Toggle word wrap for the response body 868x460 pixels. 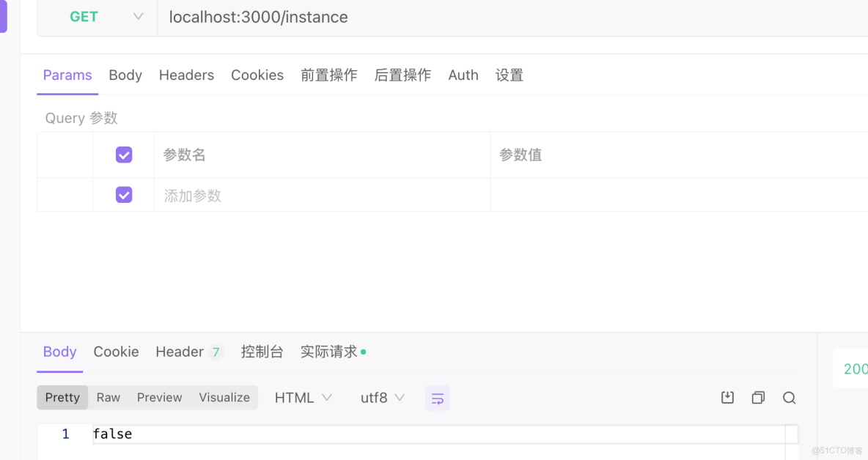(438, 398)
